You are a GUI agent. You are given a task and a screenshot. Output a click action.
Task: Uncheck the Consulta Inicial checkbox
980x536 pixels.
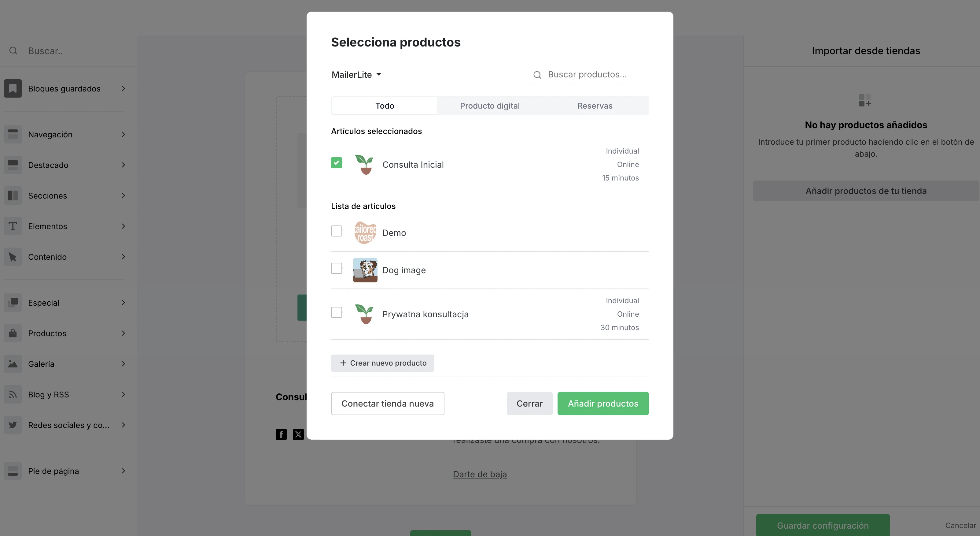click(336, 163)
